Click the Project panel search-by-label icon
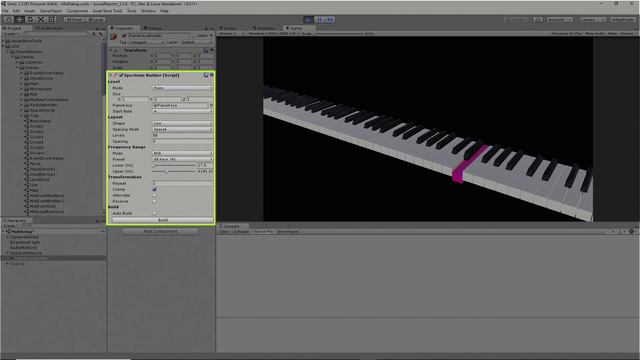 point(100,34)
